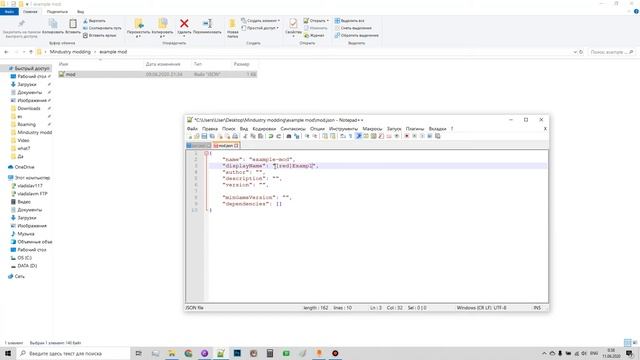The height and width of the screenshot is (360, 640).
Task: Click Copy path (Скопировать путь) in ribbon
Action: (x=102, y=28)
